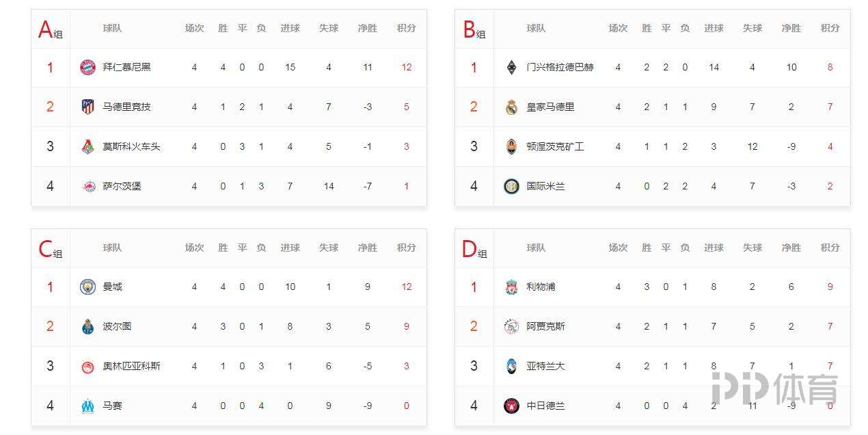Click the Inter Milan (国际米兰) badge
This screenshot has height=435, width=868.
(511, 186)
